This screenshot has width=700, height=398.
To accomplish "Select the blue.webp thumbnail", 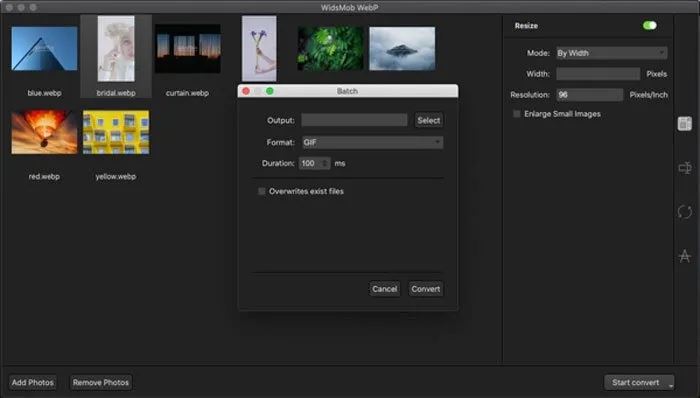I will tap(44, 49).
